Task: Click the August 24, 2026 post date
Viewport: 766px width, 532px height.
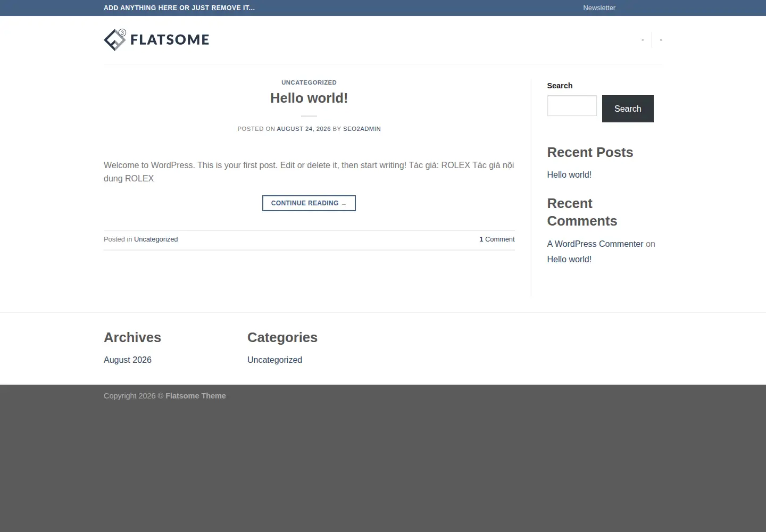Action: [x=304, y=129]
